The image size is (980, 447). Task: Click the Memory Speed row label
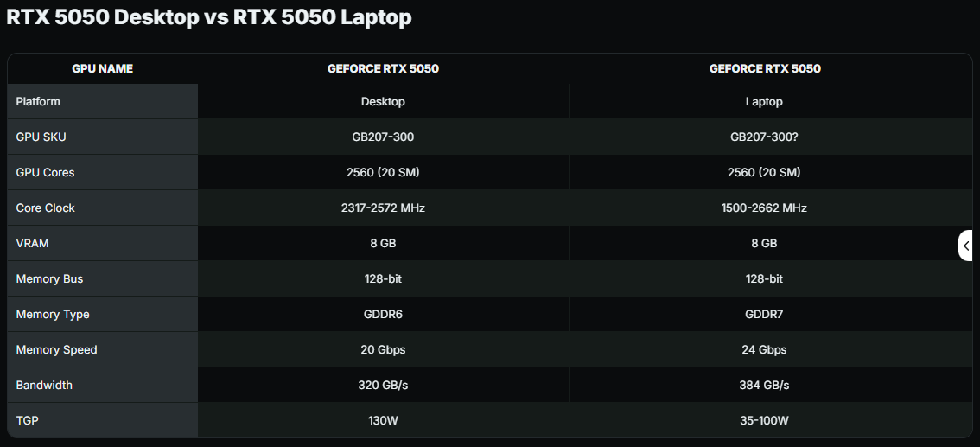[56, 349]
